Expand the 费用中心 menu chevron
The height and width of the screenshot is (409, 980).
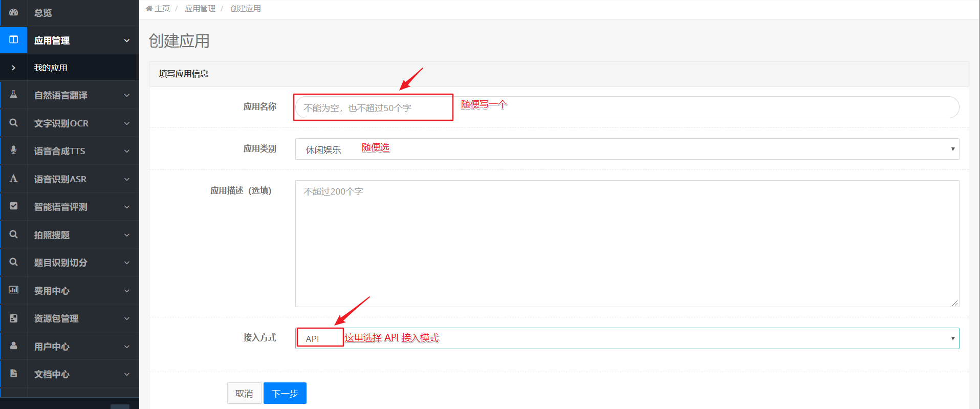tap(127, 291)
